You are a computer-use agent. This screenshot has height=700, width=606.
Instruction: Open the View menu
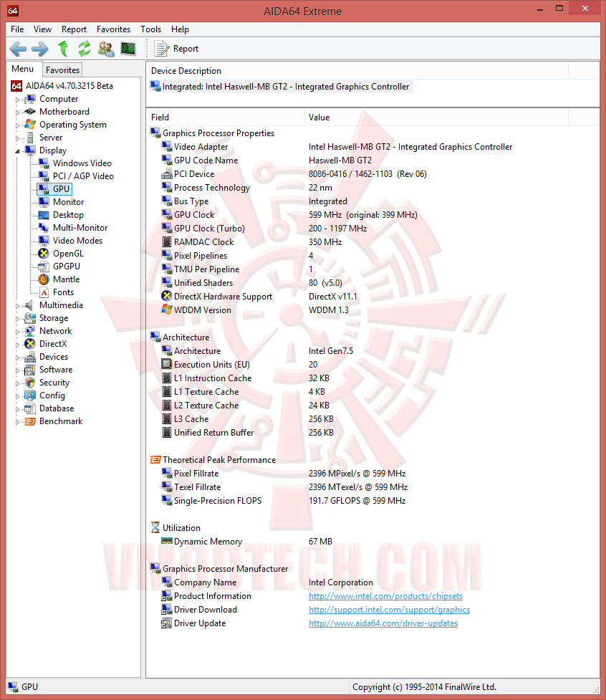pyautogui.click(x=42, y=29)
